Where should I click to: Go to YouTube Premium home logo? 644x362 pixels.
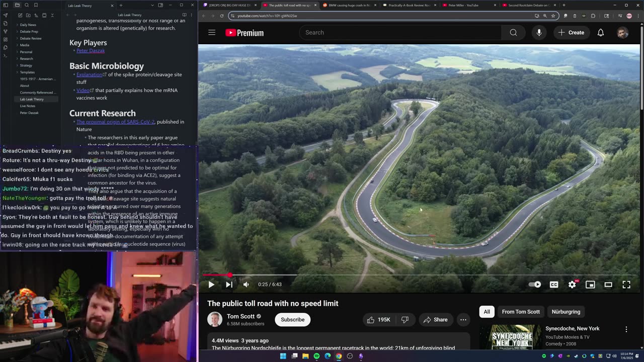pyautogui.click(x=245, y=33)
